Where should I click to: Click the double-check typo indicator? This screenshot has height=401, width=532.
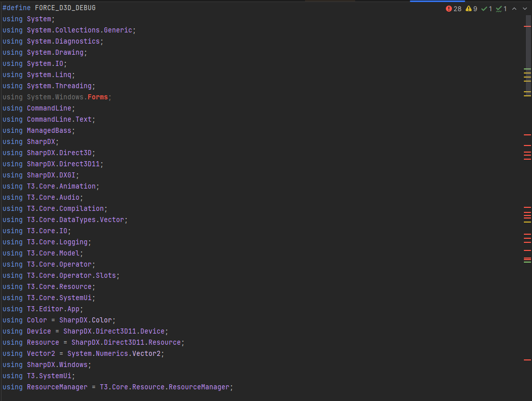coord(501,9)
